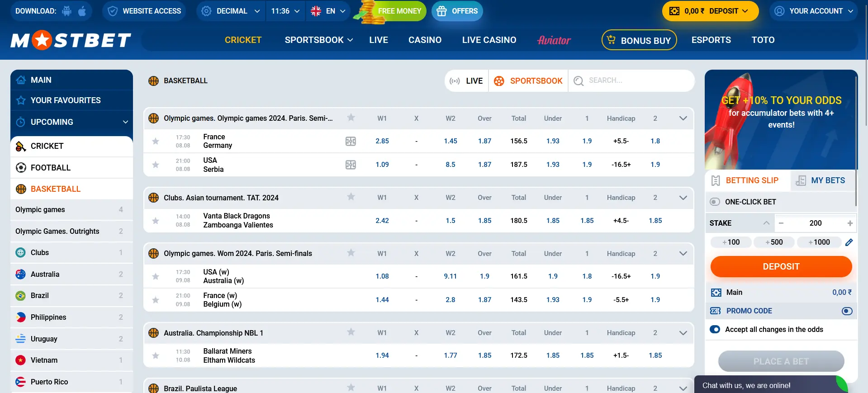868x393 pixels.
Task: Click the Bonus Buy button
Action: click(639, 40)
